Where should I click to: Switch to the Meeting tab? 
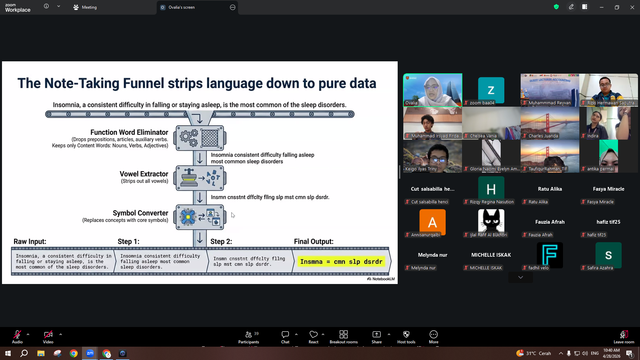coord(85,7)
